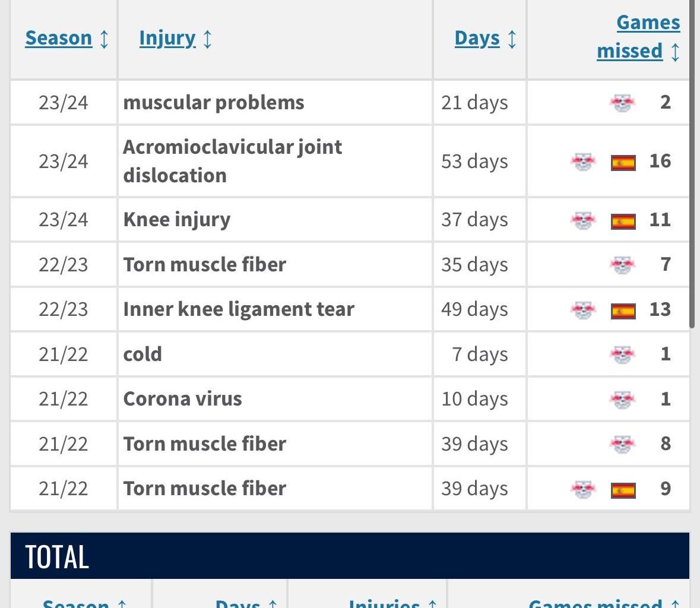The image size is (700, 608).
Task: Click RB Leipzig logo in muscular problems row
Action: pos(622,103)
